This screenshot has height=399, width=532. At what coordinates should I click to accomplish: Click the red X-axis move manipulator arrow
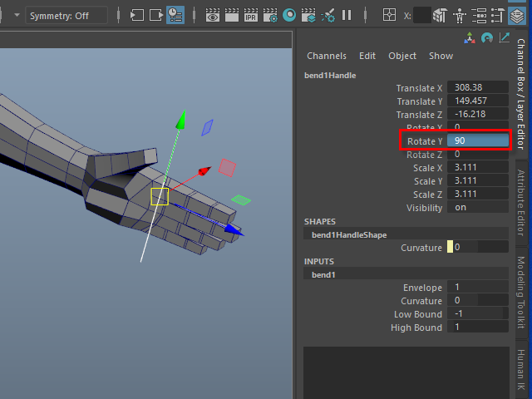pyautogui.click(x=204, y=171)
